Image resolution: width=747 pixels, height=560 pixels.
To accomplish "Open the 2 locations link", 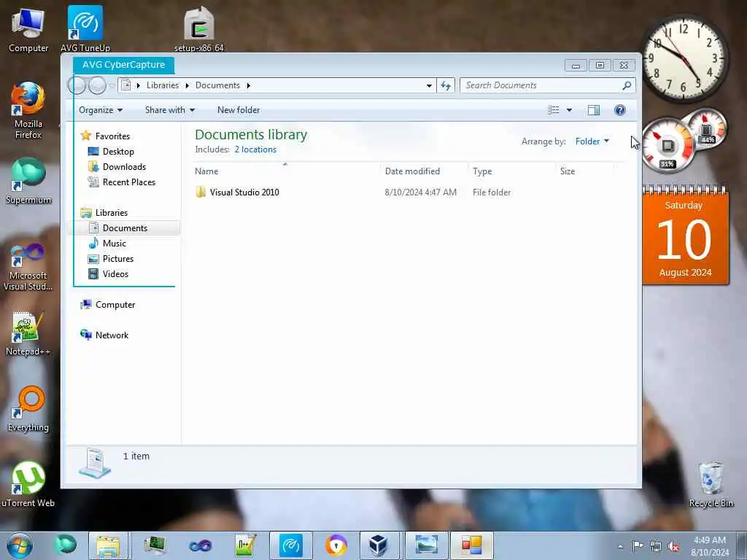I will point(255,149).
